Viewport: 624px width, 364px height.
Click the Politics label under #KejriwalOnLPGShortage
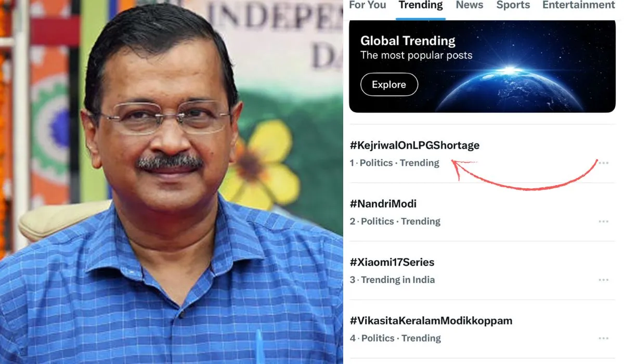coord(376,163)
